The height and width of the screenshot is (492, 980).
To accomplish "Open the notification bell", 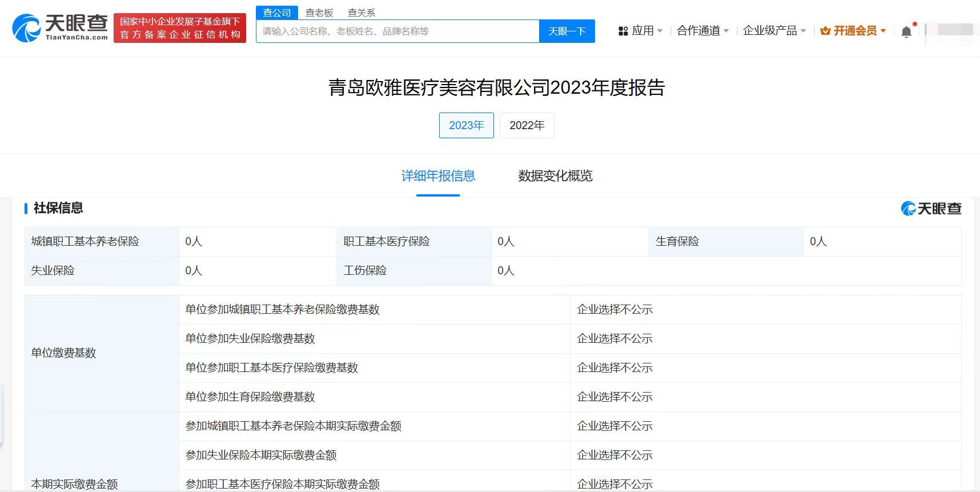I will pos(906,32).
